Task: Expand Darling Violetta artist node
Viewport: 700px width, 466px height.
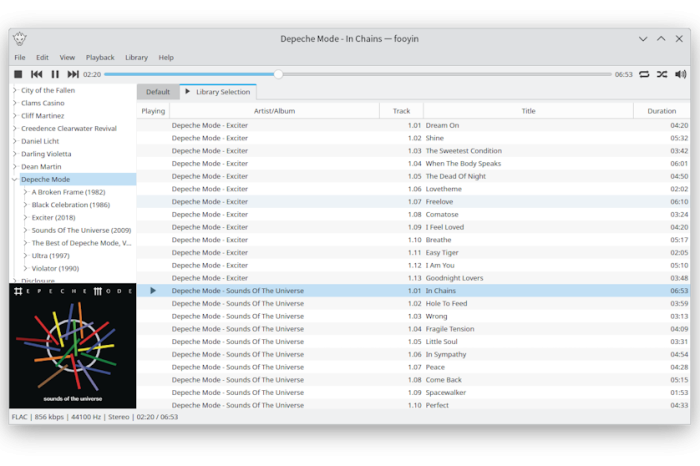Action: click(15, 154)
